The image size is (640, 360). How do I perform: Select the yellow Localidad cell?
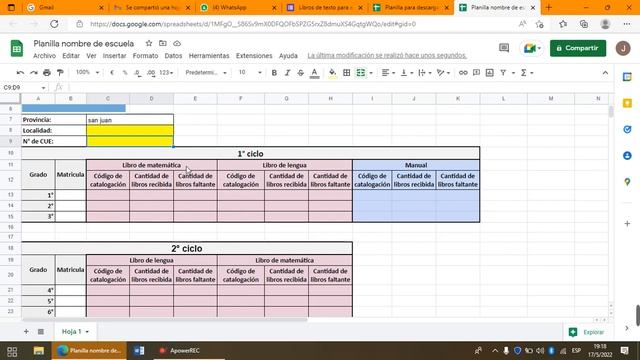130,131
